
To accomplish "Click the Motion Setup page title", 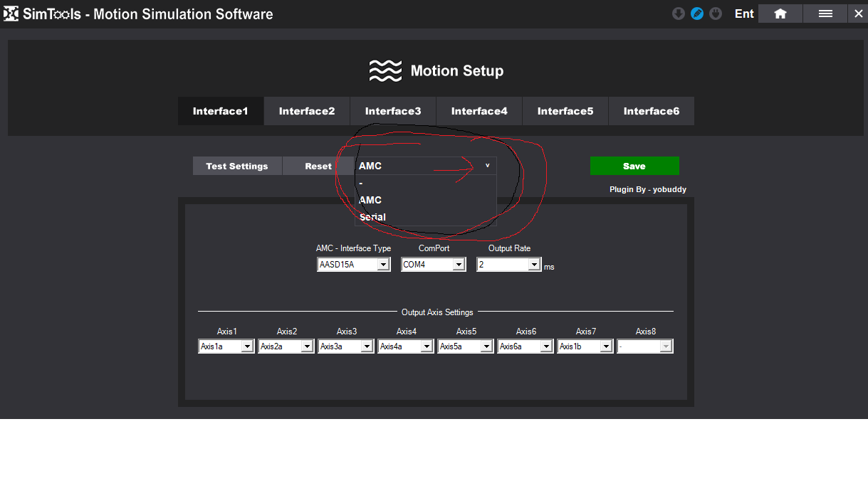I will tap(457, 71).
